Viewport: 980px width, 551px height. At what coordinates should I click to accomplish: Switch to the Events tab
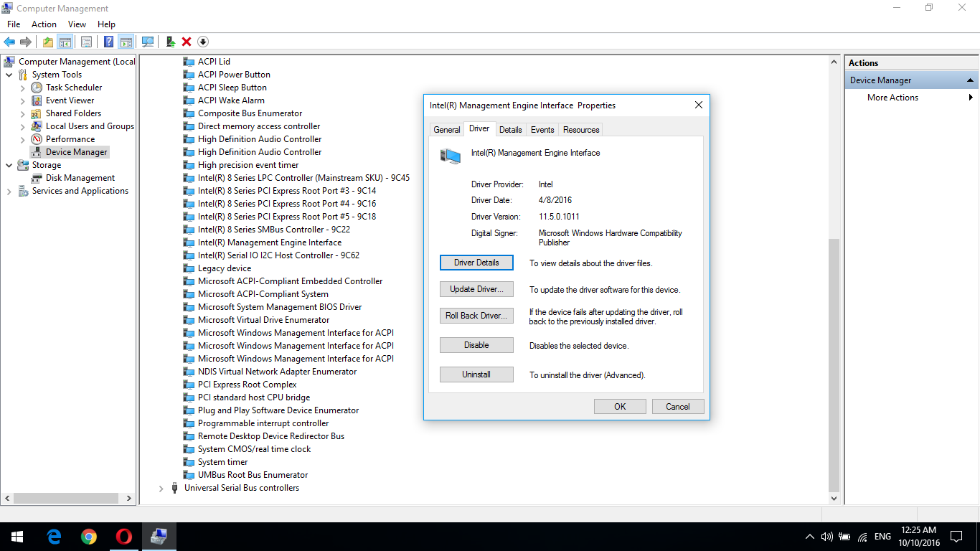[x=542, y=130]
